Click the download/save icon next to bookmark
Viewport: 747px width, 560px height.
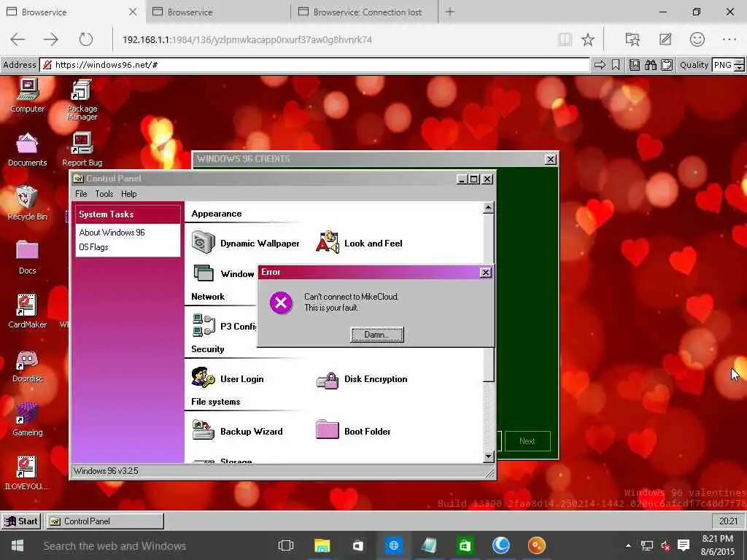pyautogui.click(x=635, y=65)
